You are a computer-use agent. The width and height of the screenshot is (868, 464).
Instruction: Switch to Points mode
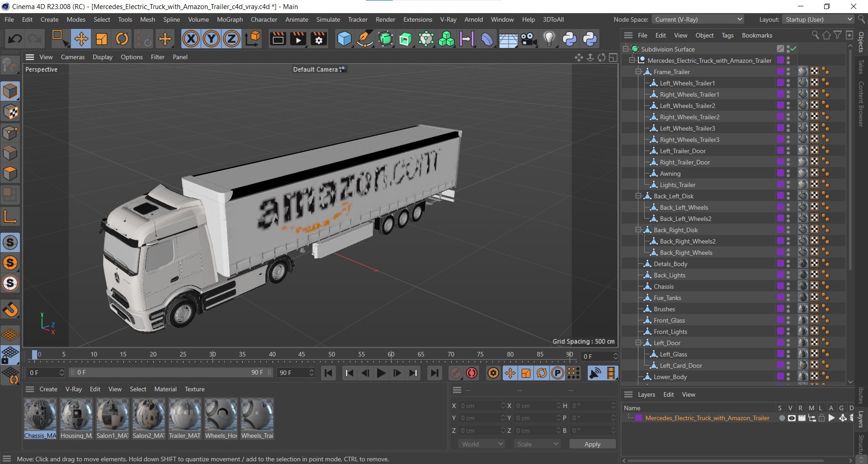[10, 133]
